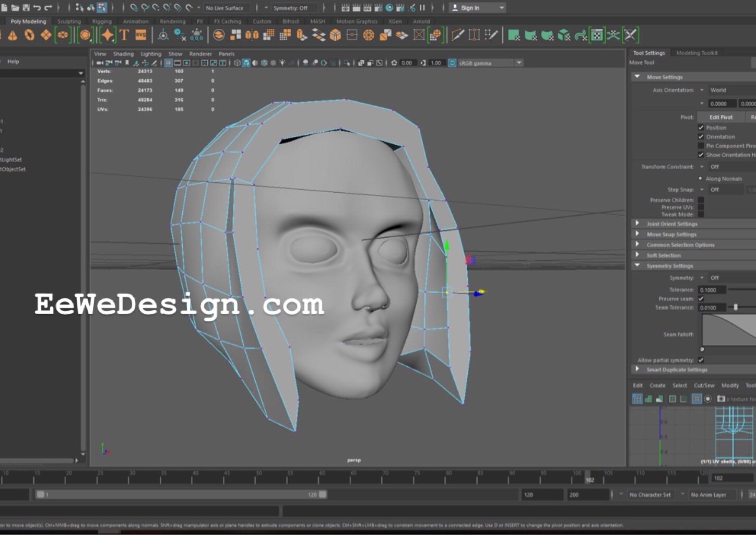Switch to the Modeling Toolkit tab
The image size is (756, 535).
point(697,52)
